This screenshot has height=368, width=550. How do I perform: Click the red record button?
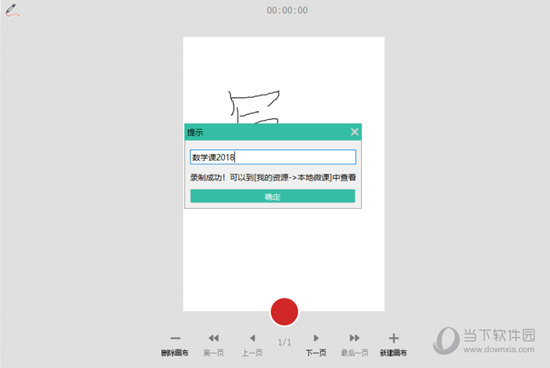[284, 312]
